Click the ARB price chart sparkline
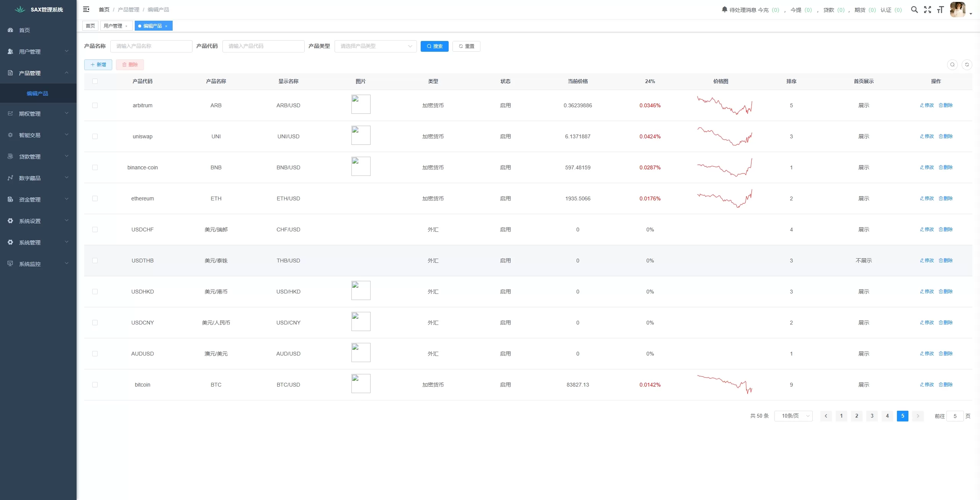This screenshot has height=500, width=980. (x=724, y=105)
